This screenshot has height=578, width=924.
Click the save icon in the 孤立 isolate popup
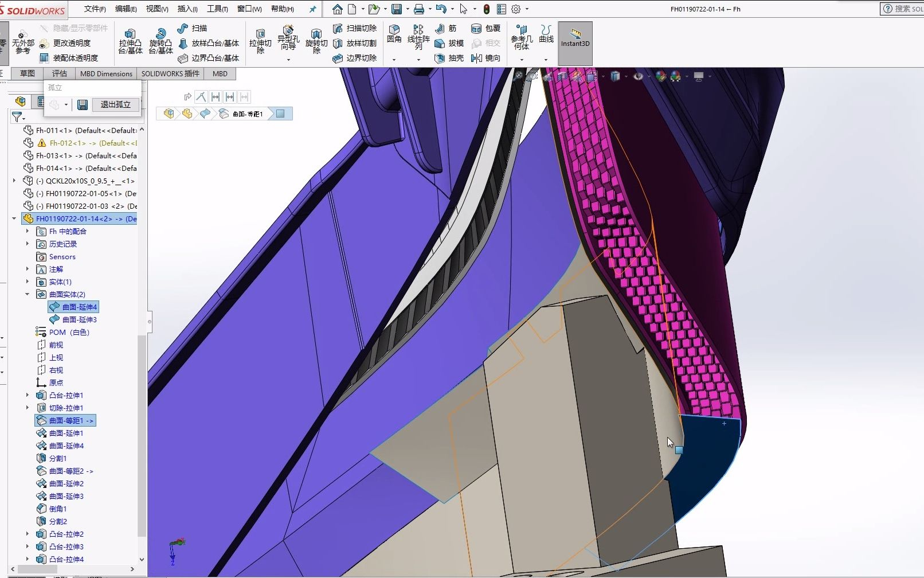pyautogui.click(x=83, y=104)
